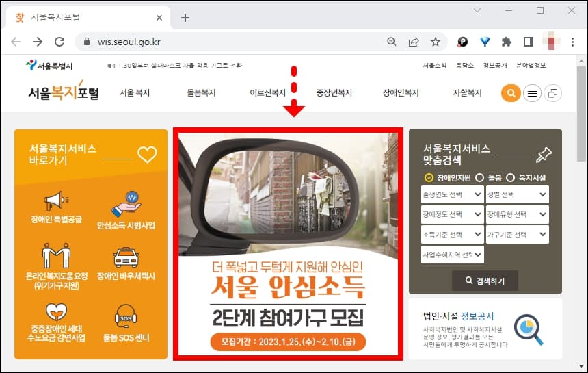Click the vertical scrollbar thumb
The image size is (588, 373).
(x=581, y=114)
